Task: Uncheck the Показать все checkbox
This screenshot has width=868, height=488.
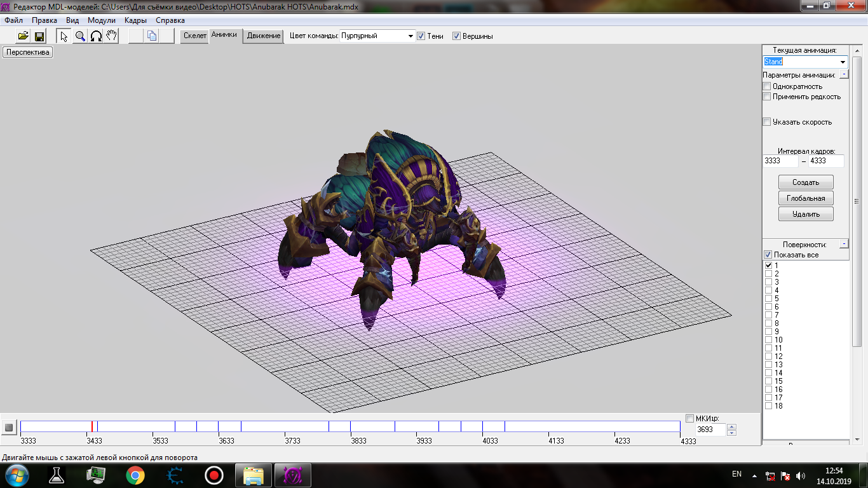Action: 768,255
